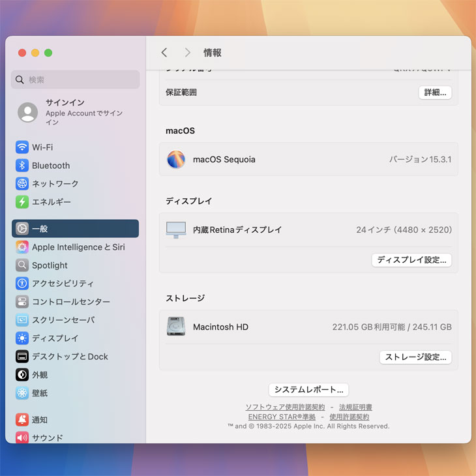The height and width of the screenshot is (476, 476).
Task: Open ディスプレイ設定... button
Action: [411, 260]
